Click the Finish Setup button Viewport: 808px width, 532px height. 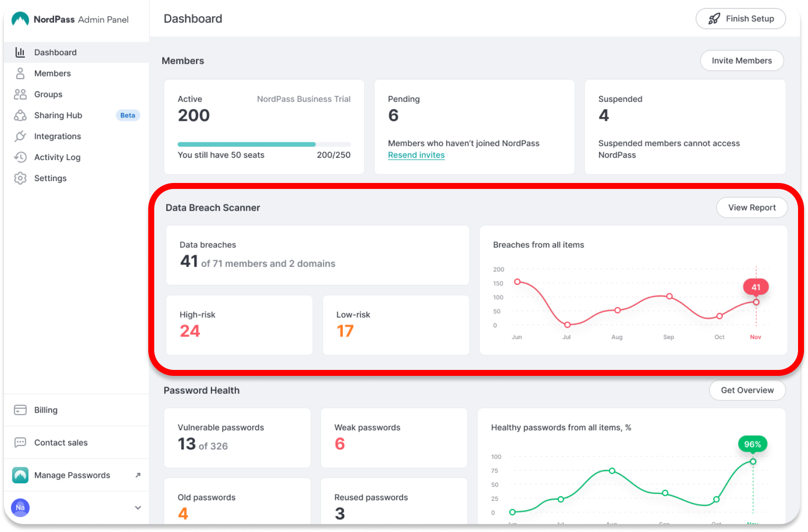tap(740, 19)
